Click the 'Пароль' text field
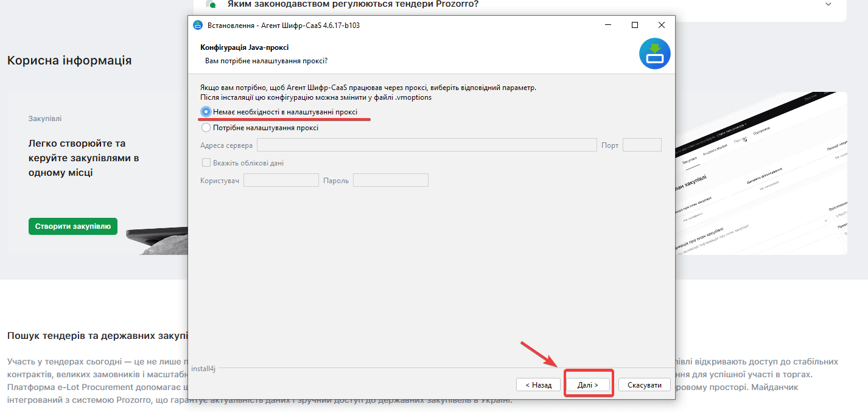Image resolution: width=868 pixels, height=418 pixels. 391,180
